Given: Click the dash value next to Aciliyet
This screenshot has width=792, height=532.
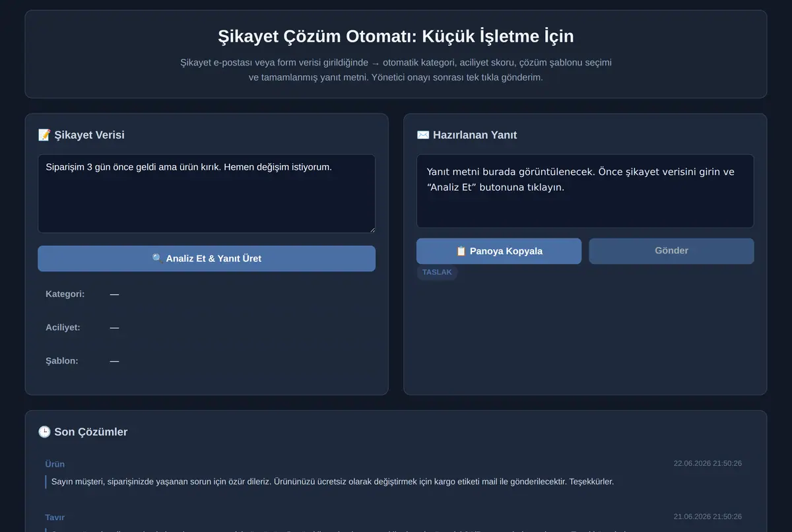Looking at the screenshot, I should (114, 327).
